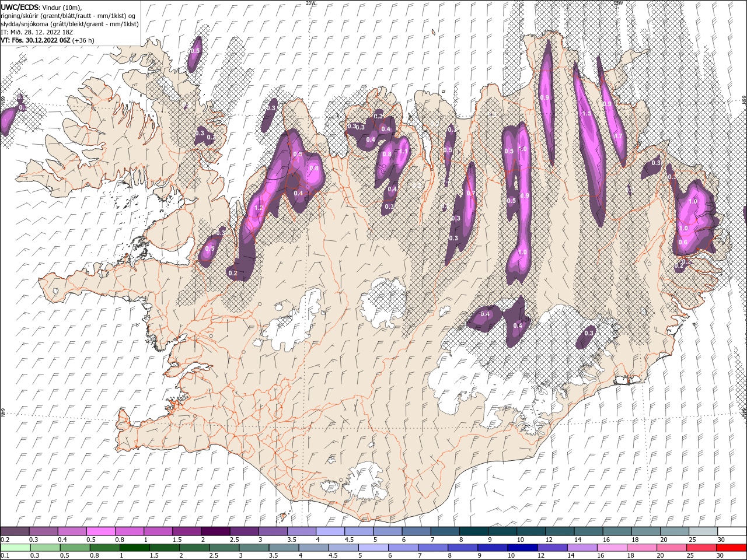Click the crimson 25 swatch in lower legend row
The width and height of the screenshot is (747, 560).
(701, 548)
